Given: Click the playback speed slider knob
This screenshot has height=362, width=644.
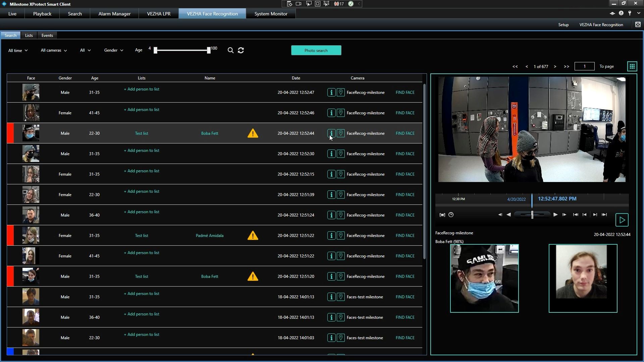Looking at the screenshot, I should pos(532,215).
